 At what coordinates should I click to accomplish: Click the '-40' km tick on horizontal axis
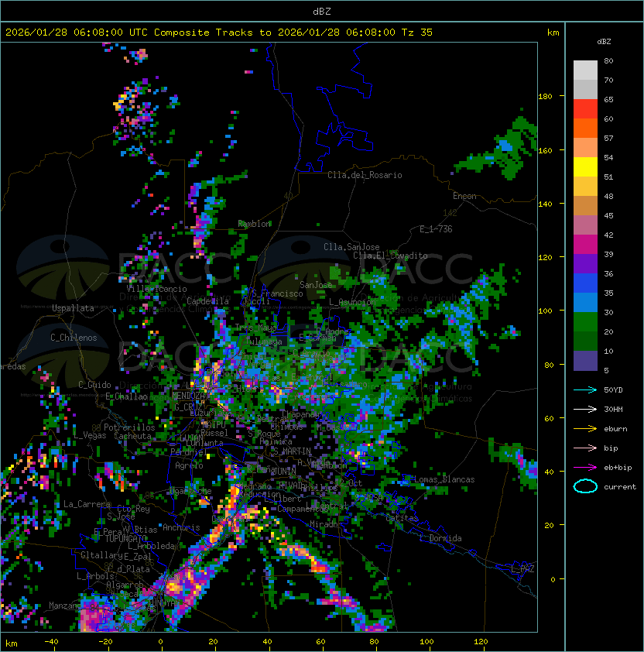point(51,642)
